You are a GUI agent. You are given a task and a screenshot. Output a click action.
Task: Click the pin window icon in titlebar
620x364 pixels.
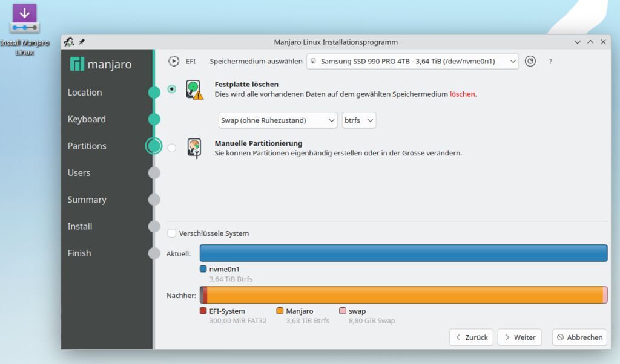pyautogui.click(x=82, y=42)
